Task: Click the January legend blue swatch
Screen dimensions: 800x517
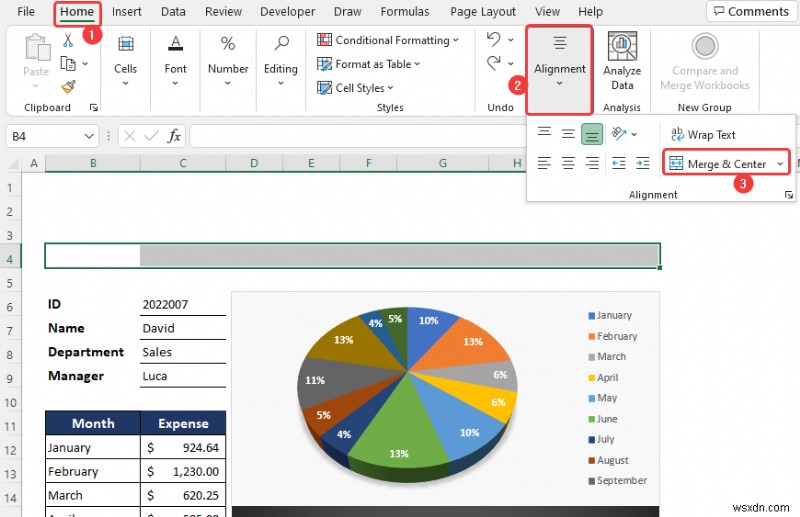Action: (x=591, y=316)
